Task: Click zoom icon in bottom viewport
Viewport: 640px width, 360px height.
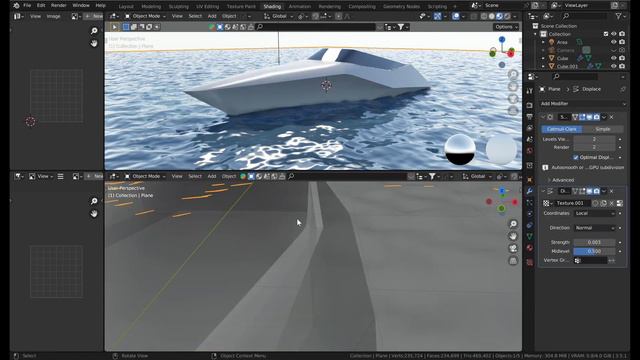Action: coord(513,224)
